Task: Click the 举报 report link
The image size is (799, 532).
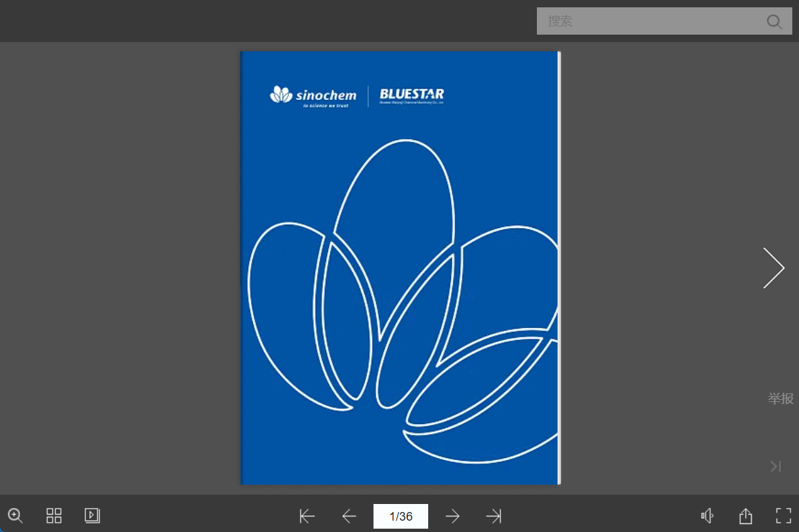Action: click(x=780, y=399)
